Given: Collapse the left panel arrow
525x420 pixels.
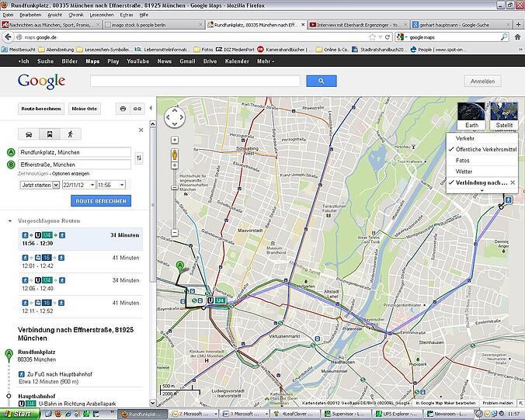Looking at the screenshot, I should pos(151,108).
